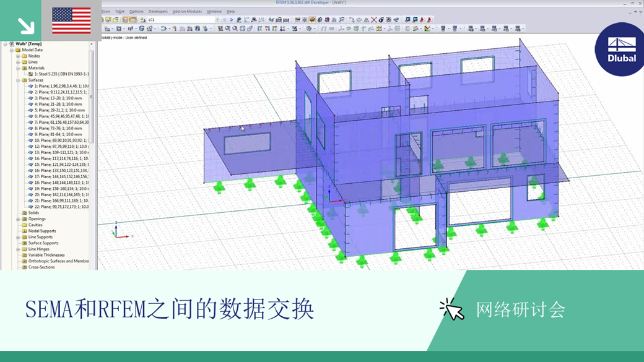Screen dimensions: 644x362
Task: Go to next load case arrow
Action: [x=231, y=20]
